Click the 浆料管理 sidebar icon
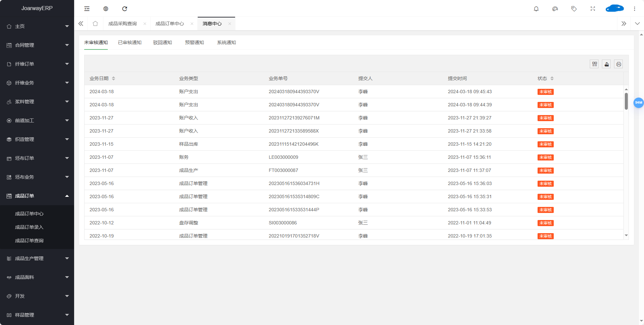 [9, 102]
